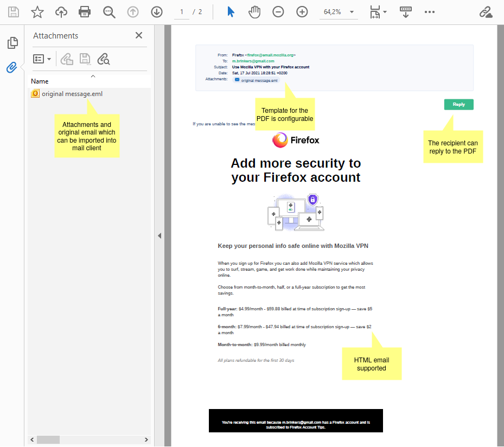504x447 pixels.
Task: Select the arrow selection tool
Action: tap(231, 12)
